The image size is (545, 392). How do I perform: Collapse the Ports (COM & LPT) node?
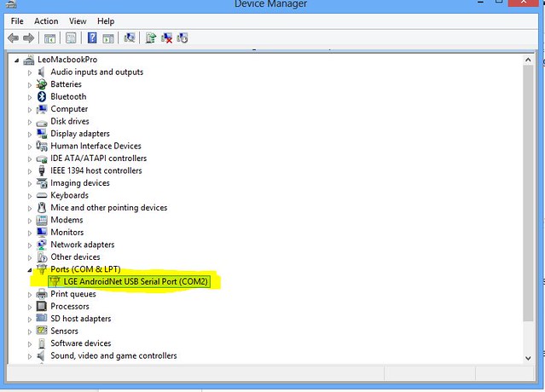pos(30,269)
